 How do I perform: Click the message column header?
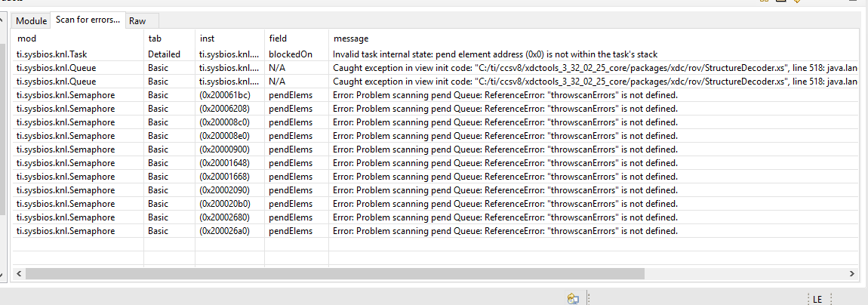click(x=350, y=39)
